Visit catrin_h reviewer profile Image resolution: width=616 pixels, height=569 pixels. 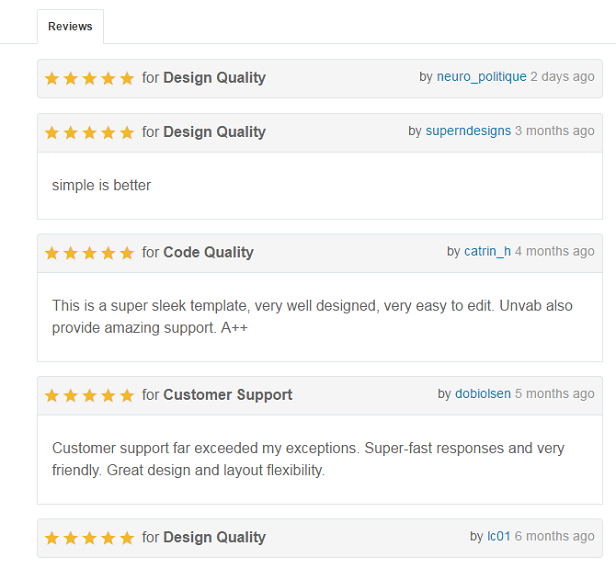click(487, 251)
